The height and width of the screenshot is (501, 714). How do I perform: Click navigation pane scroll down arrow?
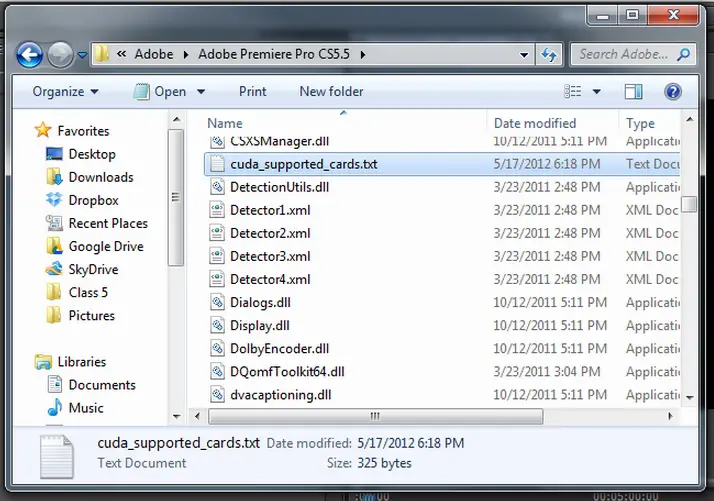pyautogui.click(x=176, y=416)
